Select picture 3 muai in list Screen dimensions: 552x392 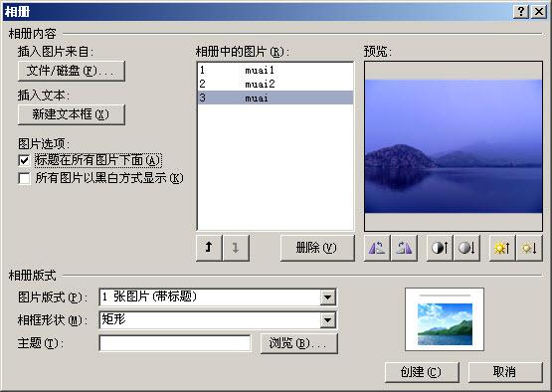pos(276,98)
